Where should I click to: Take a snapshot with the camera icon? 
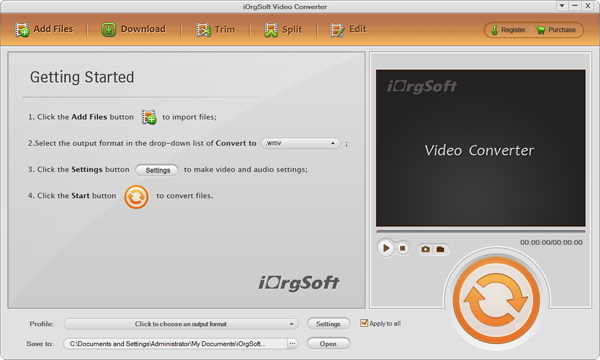point(426,249)
